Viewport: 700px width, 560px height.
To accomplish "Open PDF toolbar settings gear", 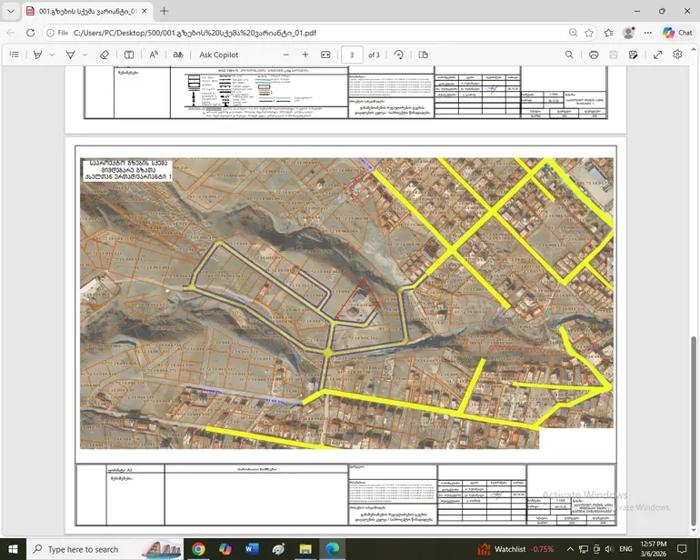I will pyautogui.click(x=678, y=54).
